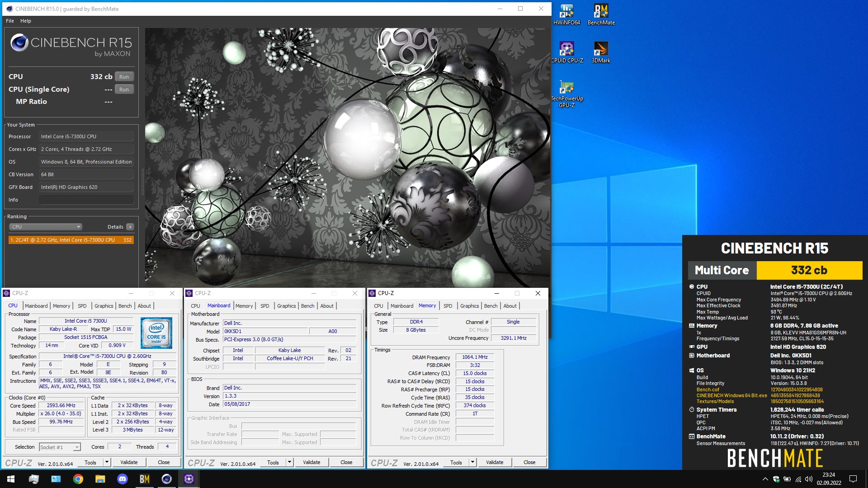Run the CPU multi-core benchmark
Viewport: 868px width, 488px height.
pos(124,77)
